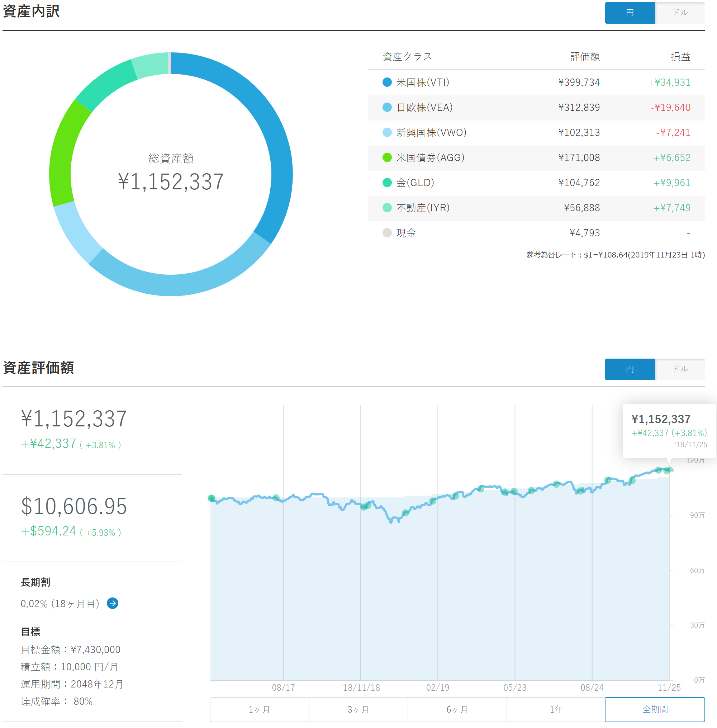The height and width of the screenshot is (728, 717).
Task: Click the US stocks VTI legend dot
Action: [x=387, y=82]
